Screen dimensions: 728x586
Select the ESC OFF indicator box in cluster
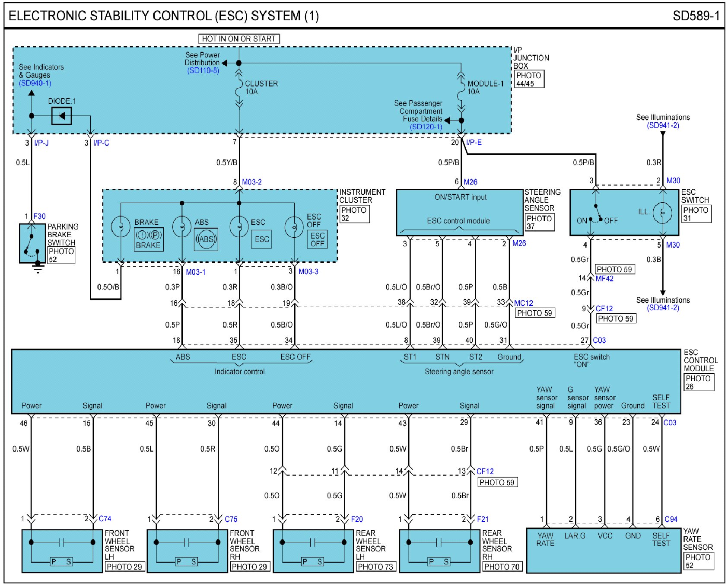pyautogui.click(x=317, y=239)
